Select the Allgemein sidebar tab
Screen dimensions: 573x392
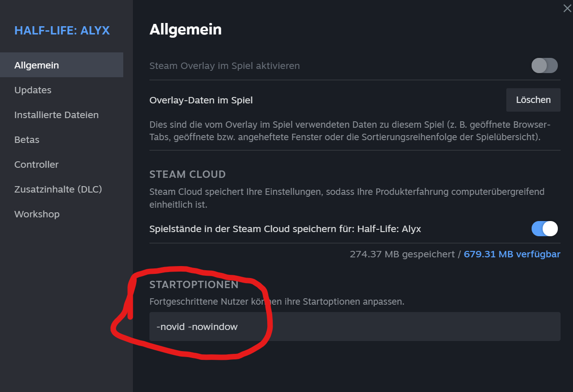click(62, 65)
